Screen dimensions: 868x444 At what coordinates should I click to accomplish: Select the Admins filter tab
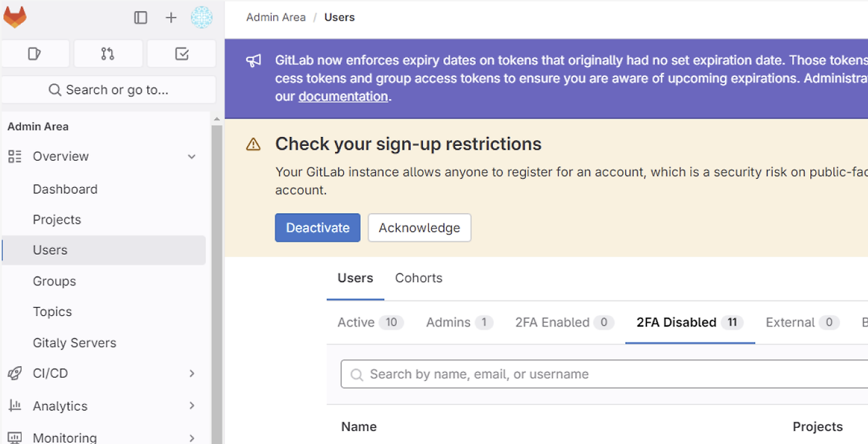point(459,323)
